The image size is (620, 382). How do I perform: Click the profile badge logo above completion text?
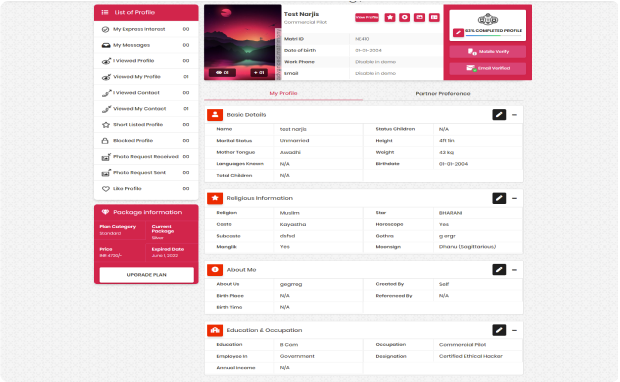488,19
